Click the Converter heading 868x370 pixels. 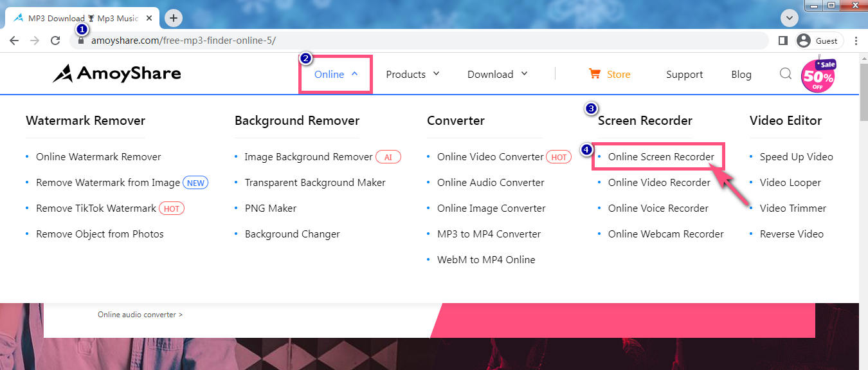(x=456, y=120)
